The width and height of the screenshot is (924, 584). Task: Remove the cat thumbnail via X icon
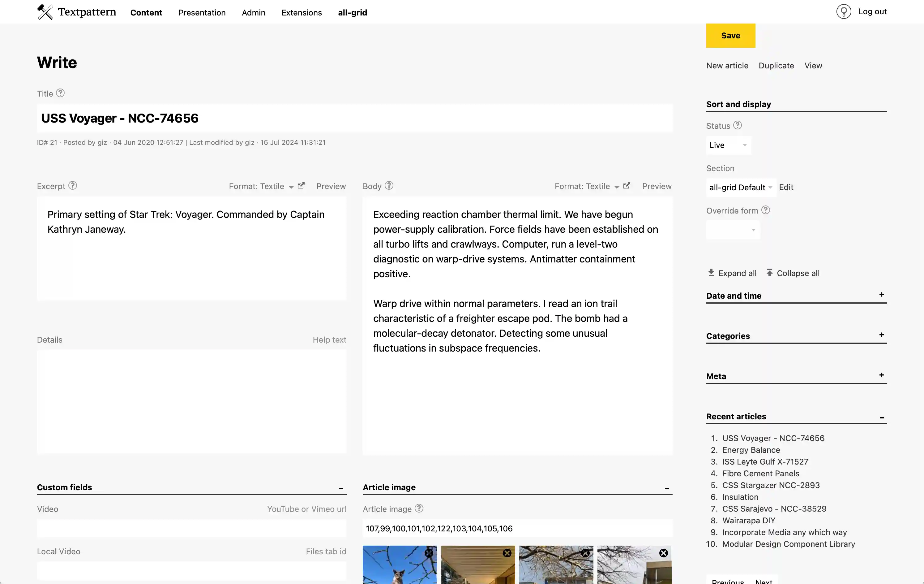[x=429, y=553]
